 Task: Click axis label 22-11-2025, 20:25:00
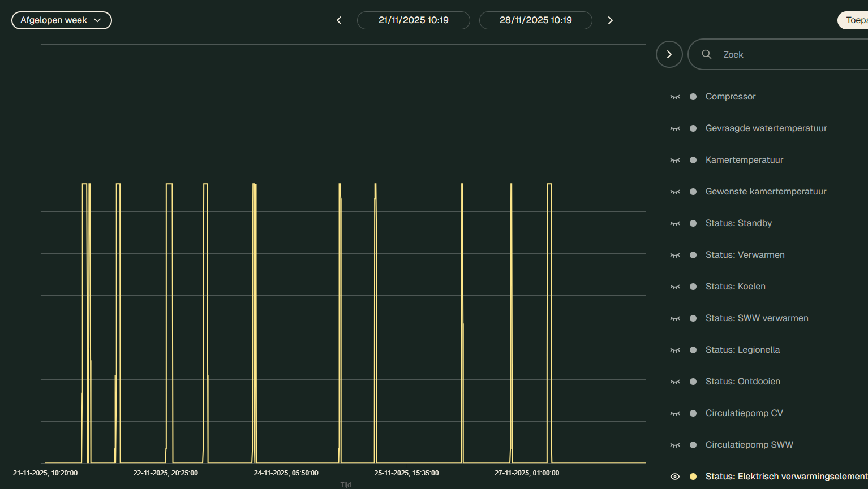(x=166, y=473)
